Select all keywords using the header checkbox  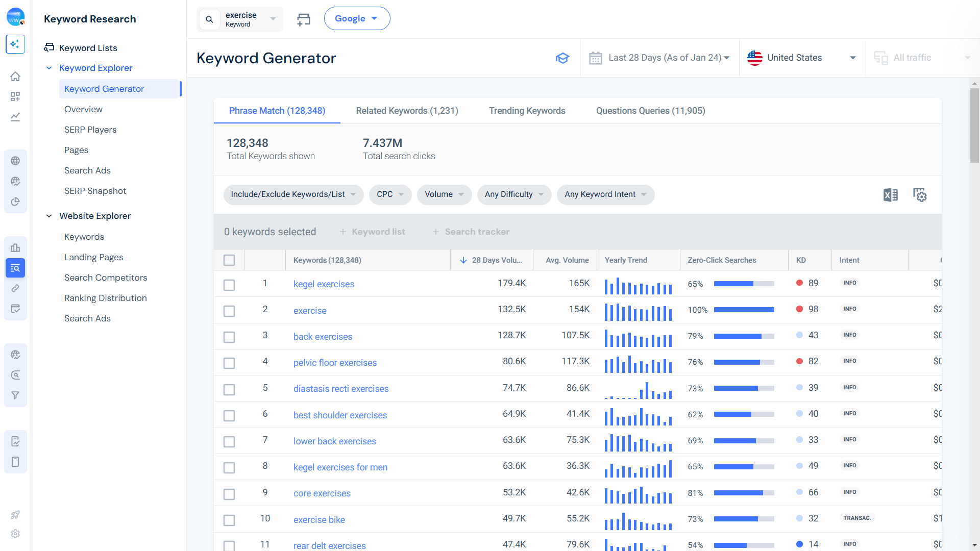coord(229,260)
